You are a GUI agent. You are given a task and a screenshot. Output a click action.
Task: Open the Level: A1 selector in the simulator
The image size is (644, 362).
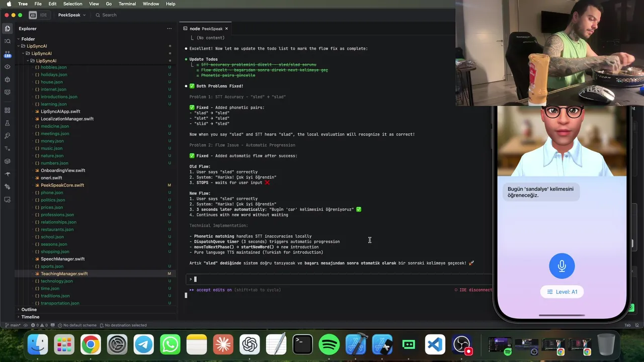point(562,292)
